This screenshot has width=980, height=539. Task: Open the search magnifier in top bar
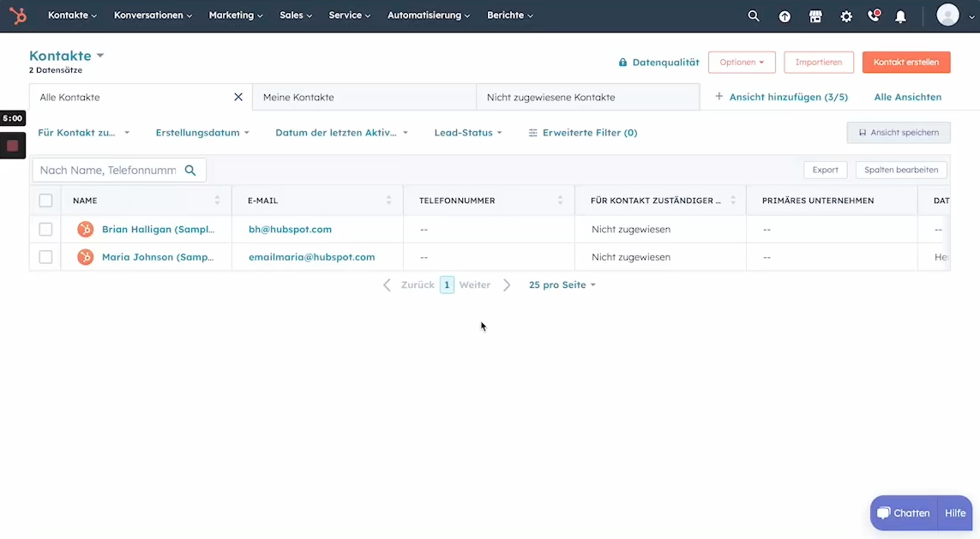click(753, 16)
